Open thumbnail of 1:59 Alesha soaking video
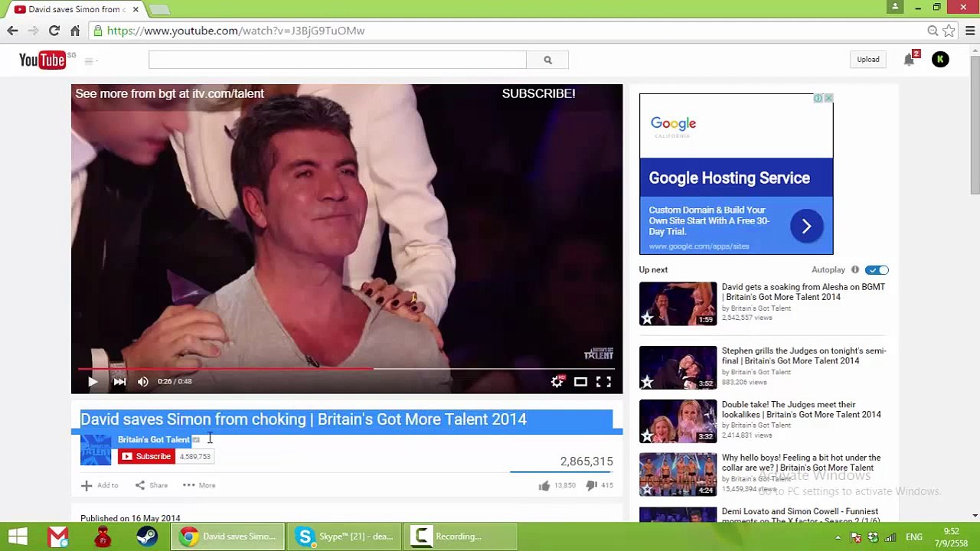This screenshot has height=551, width=980. (x=678, y=304)
